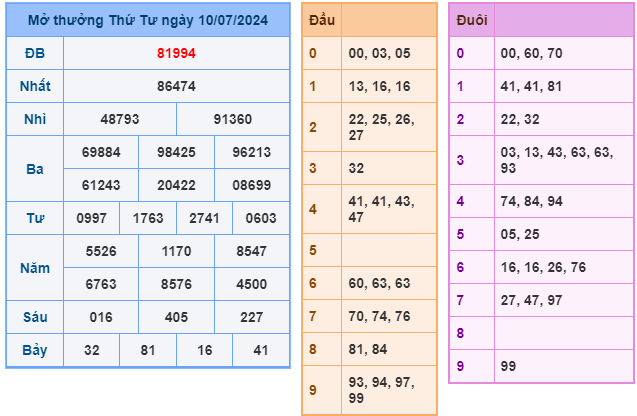
Task: Select second prize number 48793
Action: tap(120, 119)
